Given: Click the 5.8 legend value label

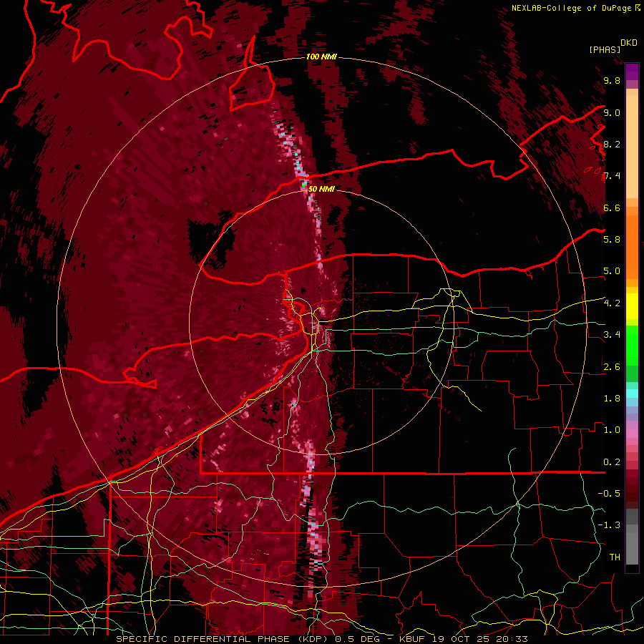Looking at the screenshot, I should pos(612,239).
